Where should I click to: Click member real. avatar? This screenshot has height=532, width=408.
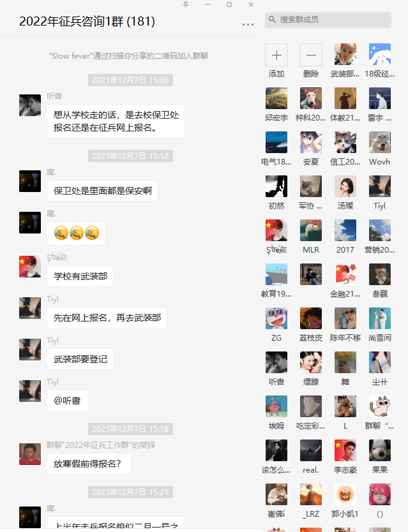tap(311, 450)
